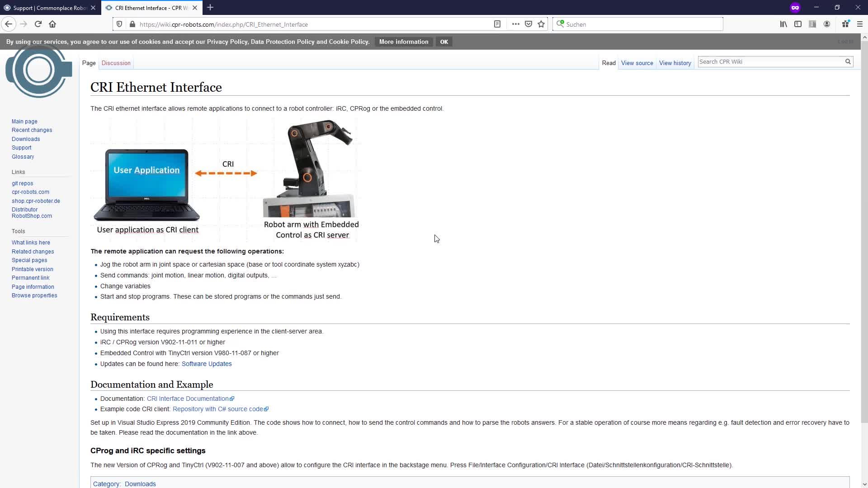The width and height of the screenshot is (868, 488).
Task: Open the Library icon in toolbar
Action: 783,24
